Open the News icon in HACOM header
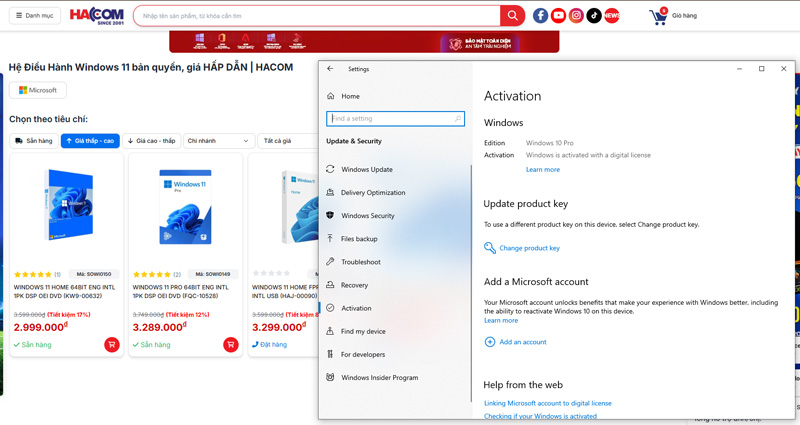The width and height of the screenshot is (800, 425). pyautogui.click(x=612, y=16)
